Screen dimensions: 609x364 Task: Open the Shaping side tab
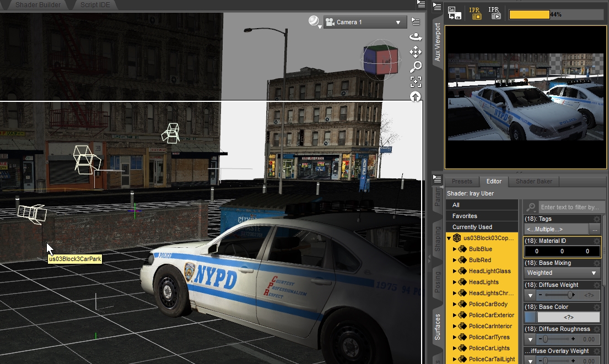(438, 238)
